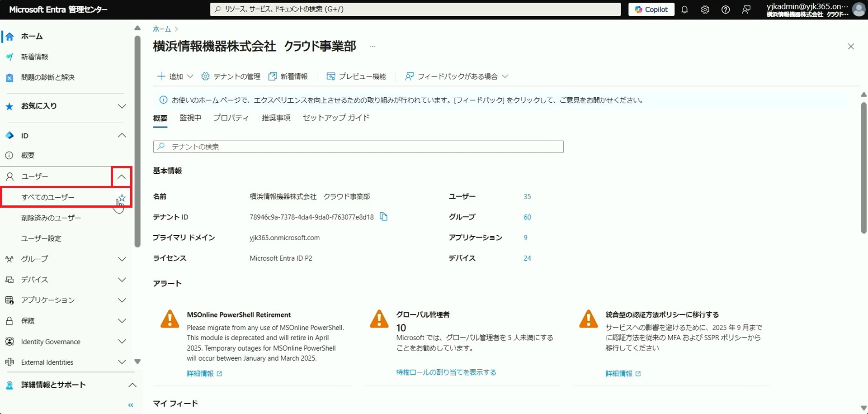Image resolution: width=868 pixels, height=414 pixels.
Task: Open the more options ellipsis by title
Action: (372, 46)
